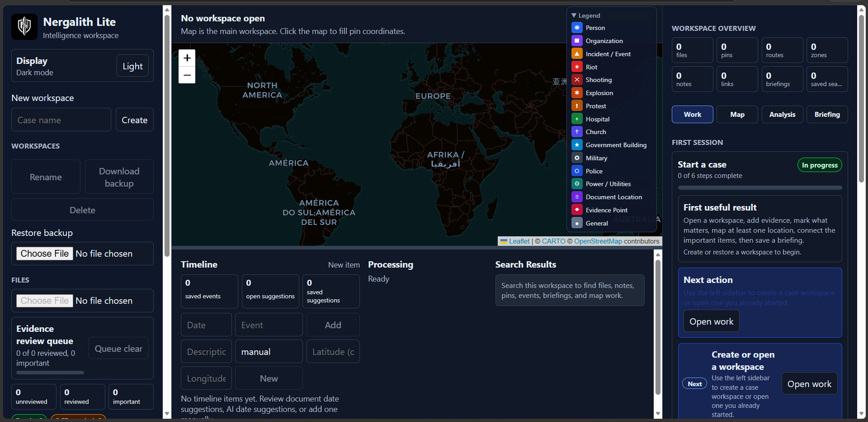This screenshot has width=868, height=422.
Task: Click the Organization legend icon
Action: 577,41
